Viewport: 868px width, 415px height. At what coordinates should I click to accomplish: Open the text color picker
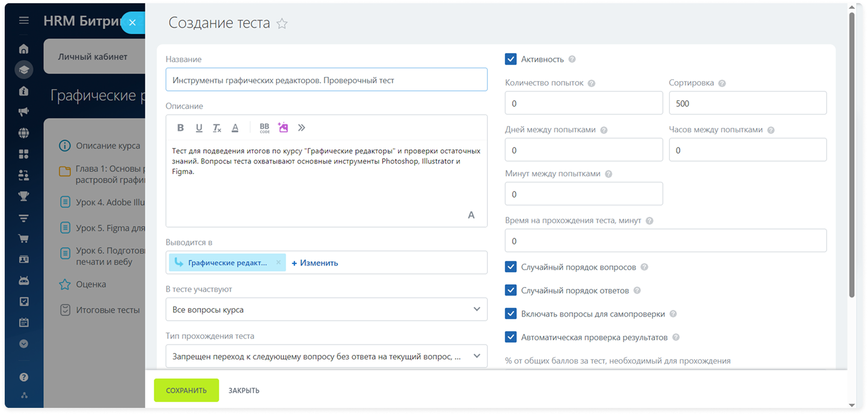tap(235, 128)
